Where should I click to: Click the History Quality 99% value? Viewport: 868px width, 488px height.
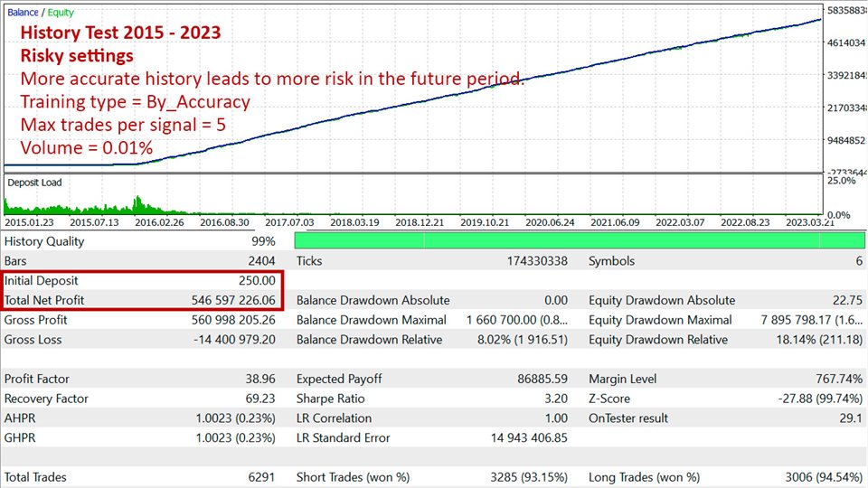tap(263, 241)
